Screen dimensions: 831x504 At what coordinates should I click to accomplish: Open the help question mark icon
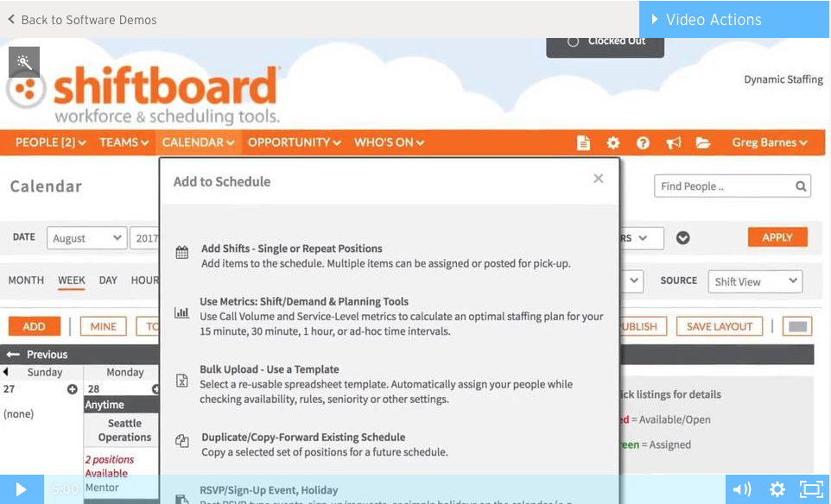point(643,142)
